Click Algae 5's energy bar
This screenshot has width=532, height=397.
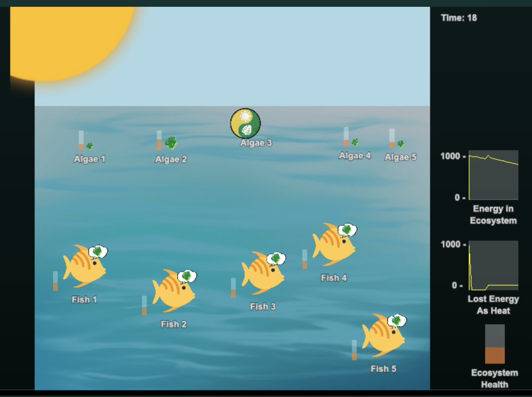(x=392, y=138)
